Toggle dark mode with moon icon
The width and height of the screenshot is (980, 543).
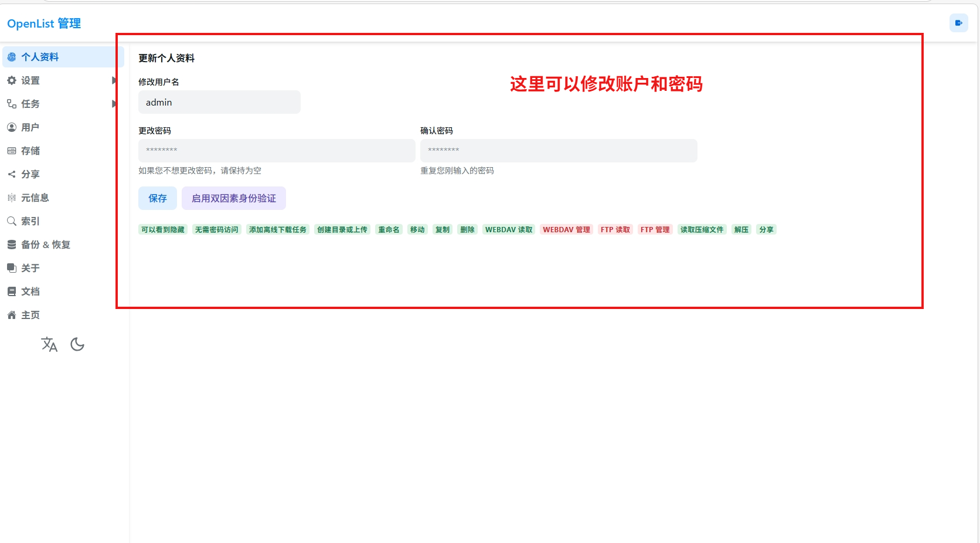point(77,344)
